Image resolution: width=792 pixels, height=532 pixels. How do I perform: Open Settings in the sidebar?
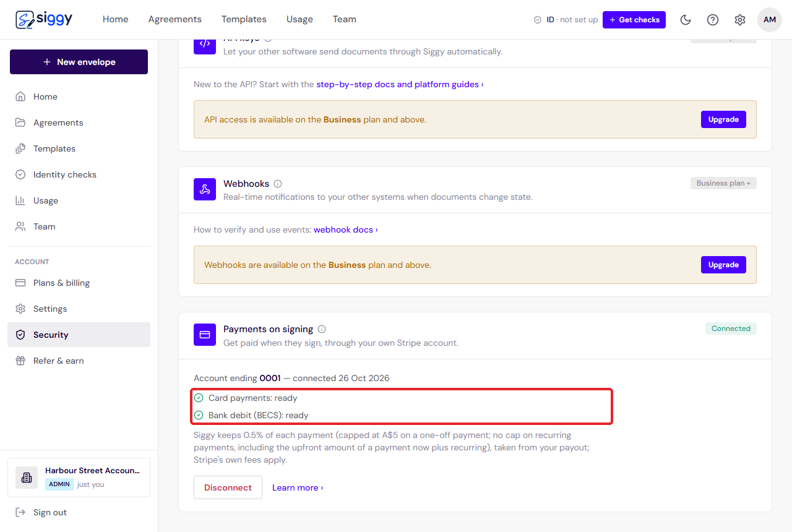click(x=79, y=309)
